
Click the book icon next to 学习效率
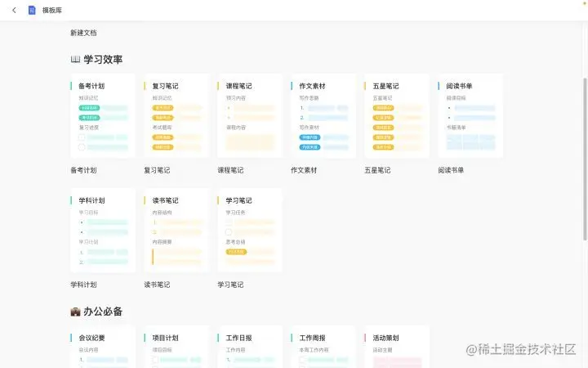(75, 59)
